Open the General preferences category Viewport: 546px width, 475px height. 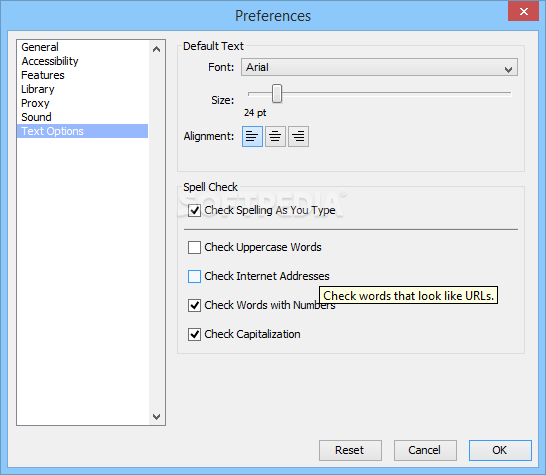40,47
